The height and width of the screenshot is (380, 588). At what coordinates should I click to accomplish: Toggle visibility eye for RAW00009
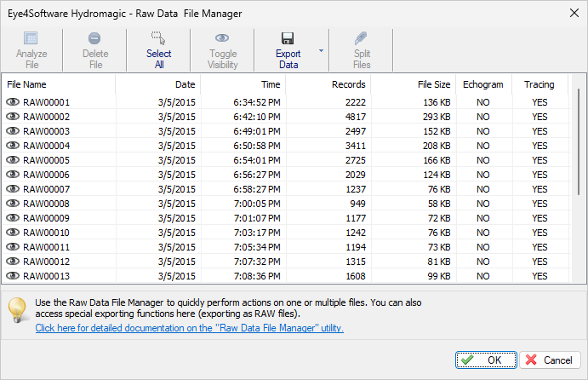coord(13,218)
